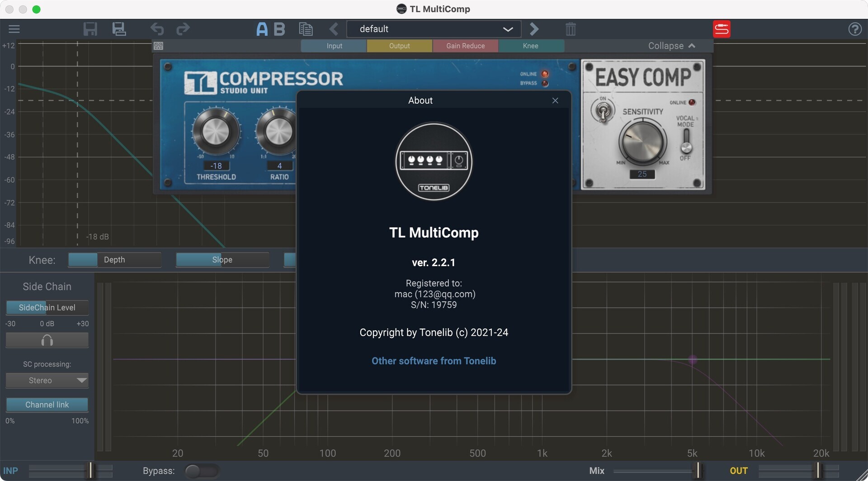Viewport: 868px width, 481px height.
Task: Click the THRESHOLD knob
Action: (x=216, y=132)
